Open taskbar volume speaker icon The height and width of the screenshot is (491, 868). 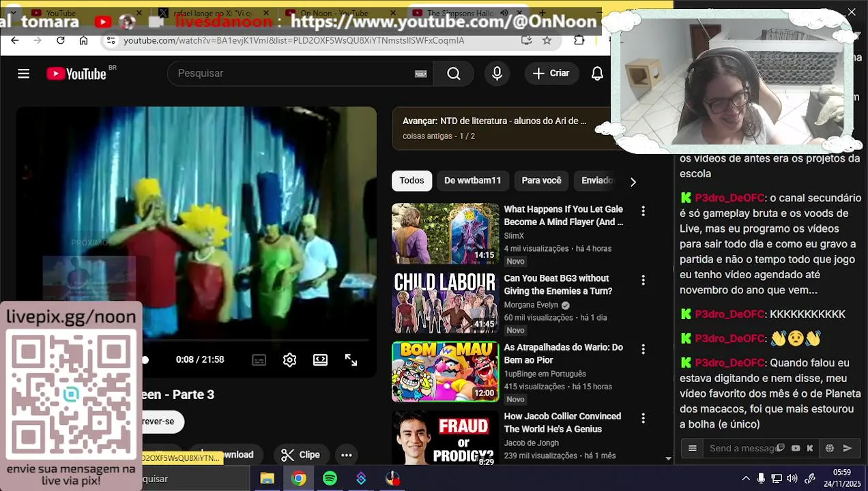coord(792,479)
